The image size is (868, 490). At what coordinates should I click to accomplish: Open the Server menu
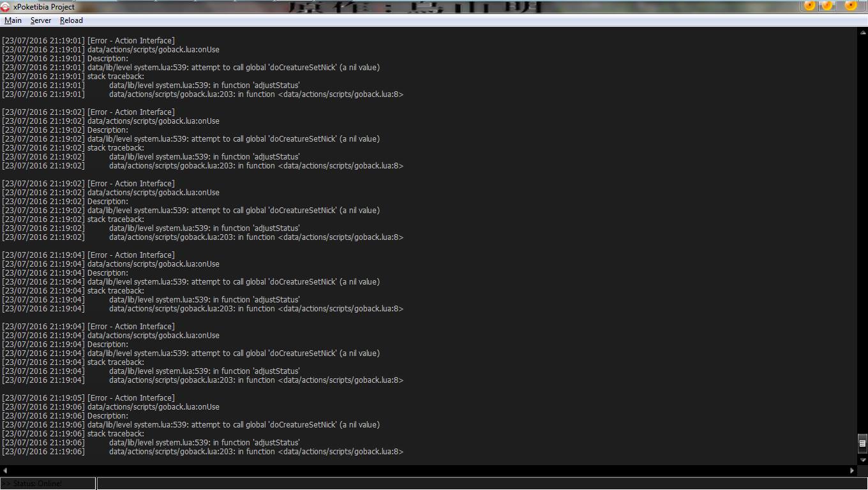click(41, 20)
